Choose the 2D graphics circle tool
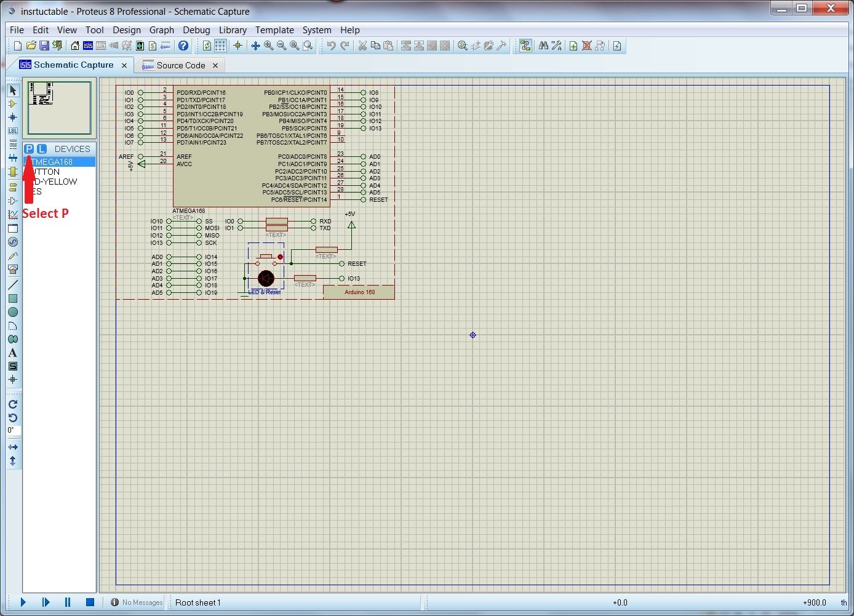This screenshot has width=854, height=616. click(x=12, y=312)
